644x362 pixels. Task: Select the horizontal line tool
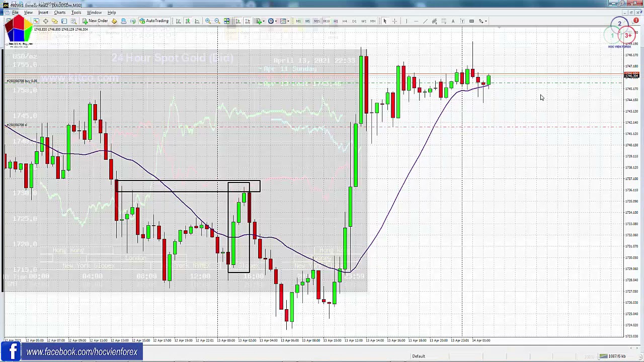tap(416, 21)
